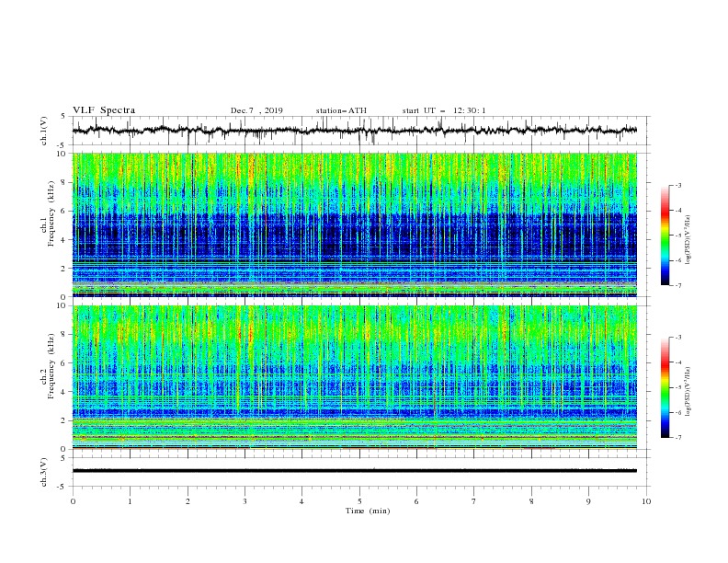
Task: Click the "VLF Spectra" plot title
Action: (x=104, y=110)
